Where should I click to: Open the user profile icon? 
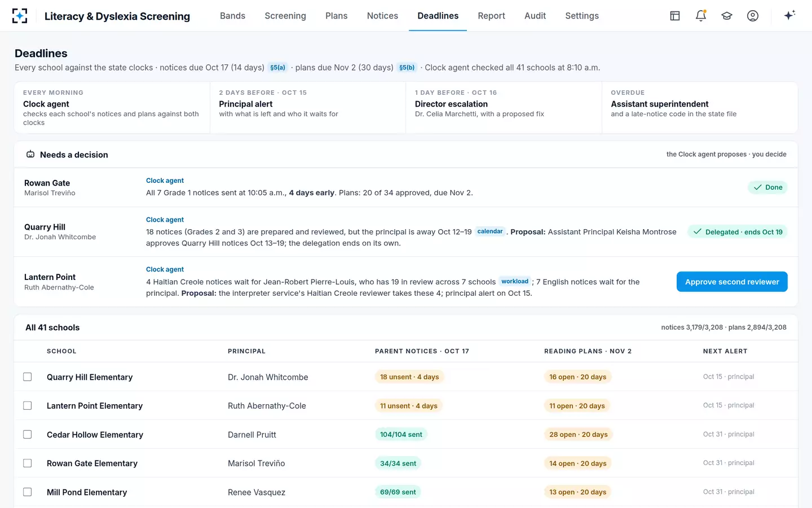(x=753, y=16)
